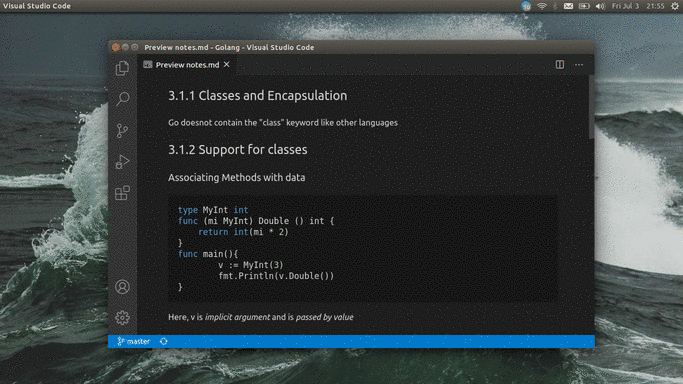Click the italic text implicit argument
Image resolution: width=683 pixels, height=384 pixels.
(x=237, y=317)
